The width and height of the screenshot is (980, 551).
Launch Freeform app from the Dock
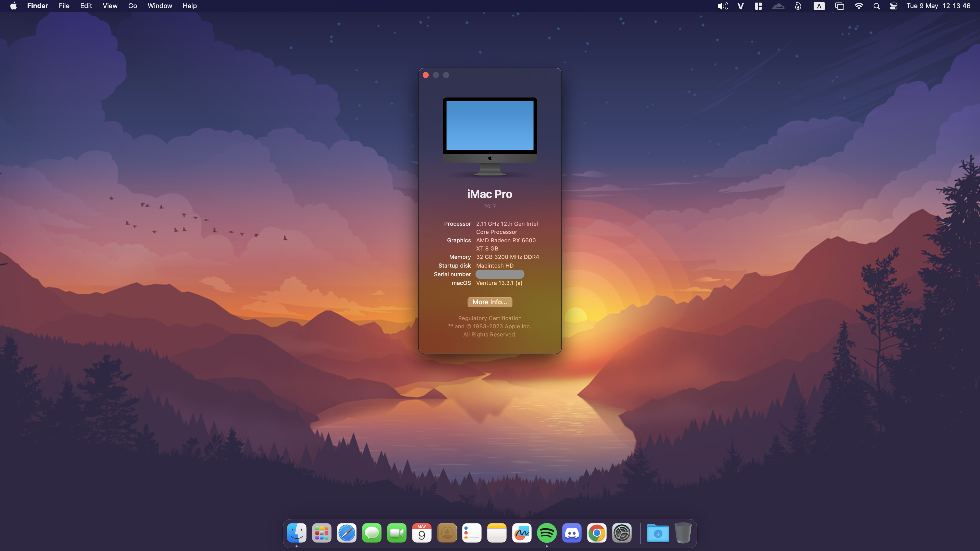point(522,533)
